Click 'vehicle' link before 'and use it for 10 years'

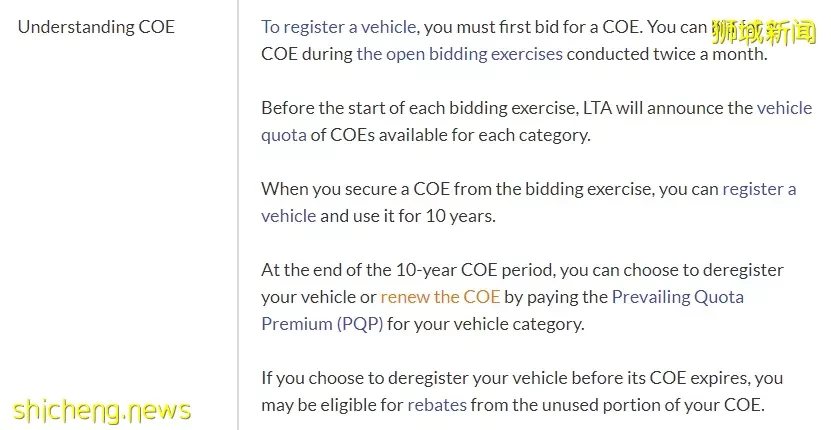(x=289, y=216)
